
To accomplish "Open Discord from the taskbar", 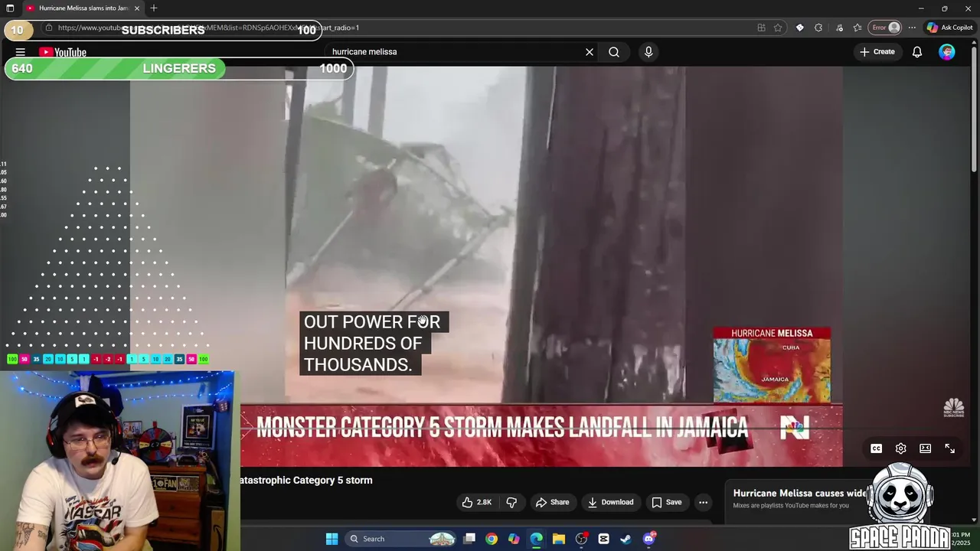I will (648, 539).
